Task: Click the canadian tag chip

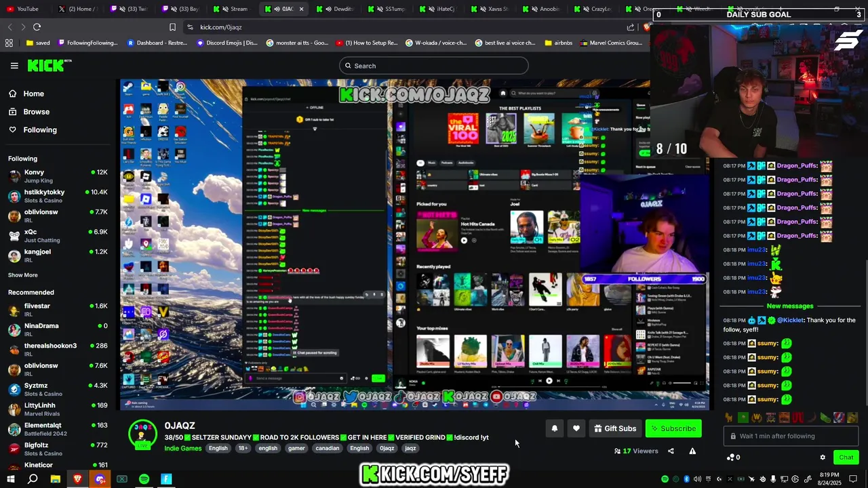Action: pos(327,448)
